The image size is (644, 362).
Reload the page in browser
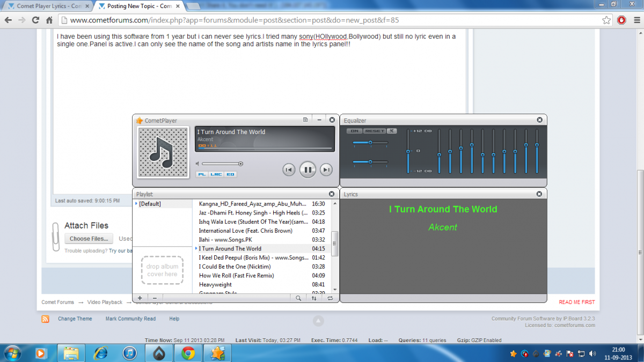click(35, 20)
